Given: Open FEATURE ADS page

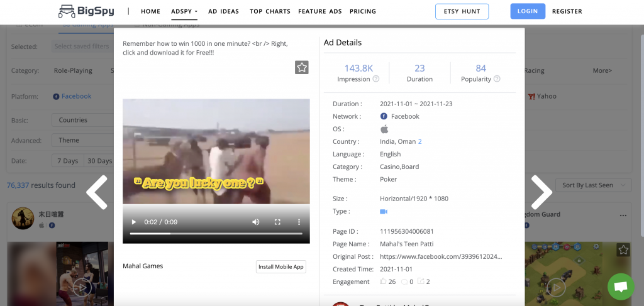Looking at the screenshot, I should pos(320,11).
